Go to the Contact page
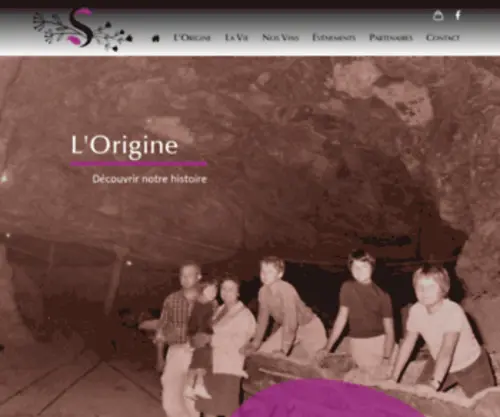The width and height of the screenshot is (500, 417). click(443, 38)
